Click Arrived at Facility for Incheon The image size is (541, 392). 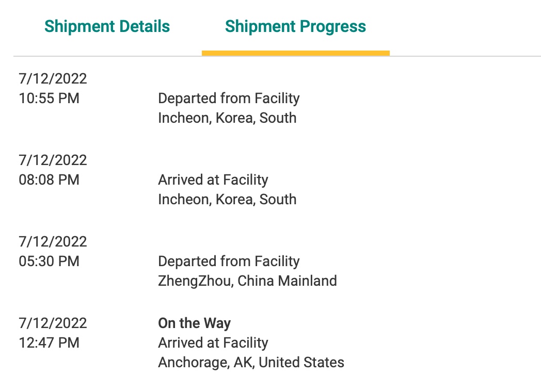click(x=213, y=179)
